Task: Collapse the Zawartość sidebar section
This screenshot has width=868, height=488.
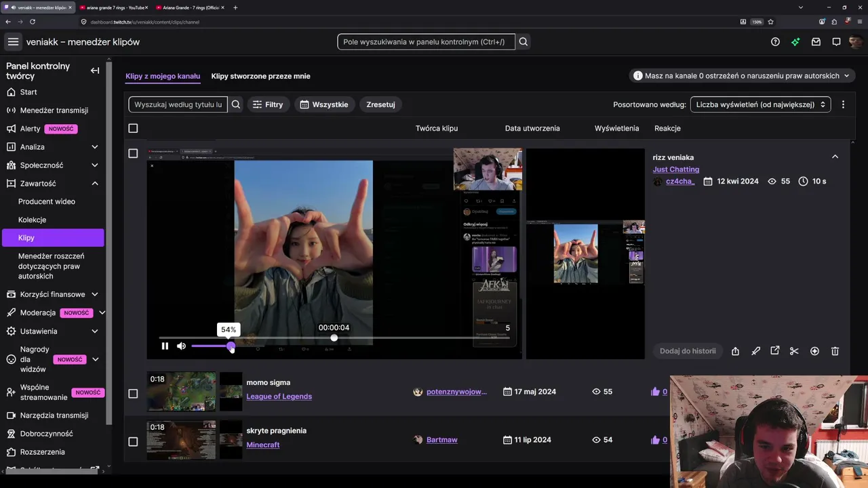Action: pyautogui.click(x=95, y=184)
